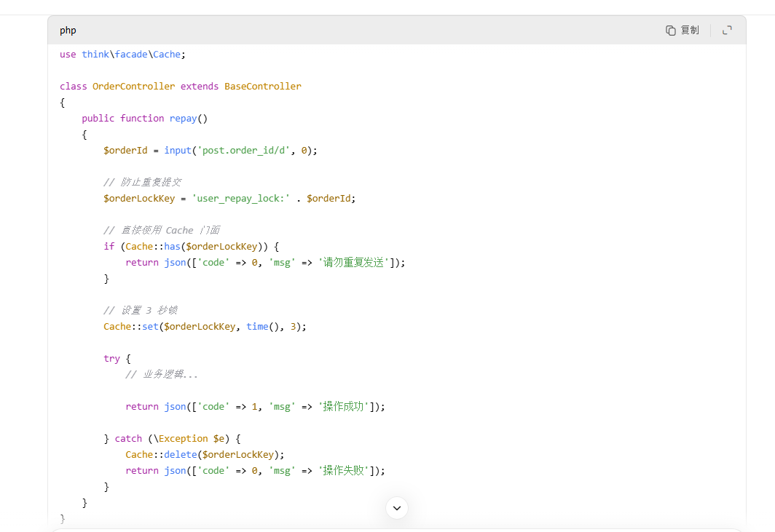775x532 pixels.
Task: Click the '请勿重复发送' message string
Action: 353,262
